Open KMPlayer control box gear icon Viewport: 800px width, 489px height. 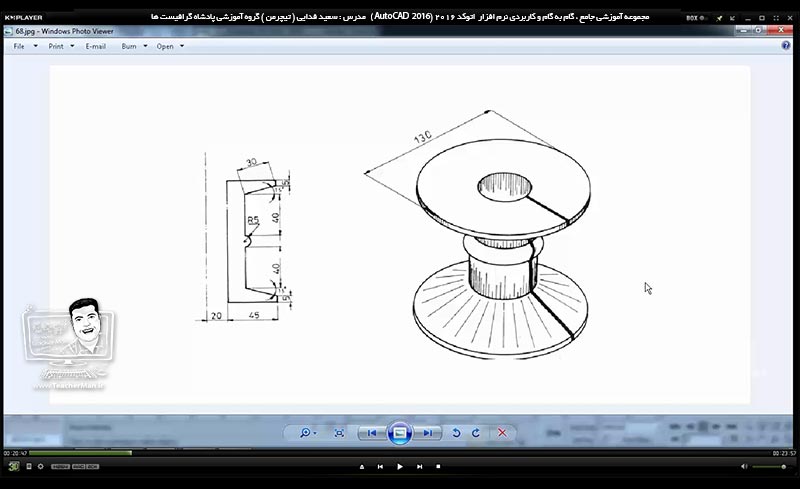[x=40, y=467]
